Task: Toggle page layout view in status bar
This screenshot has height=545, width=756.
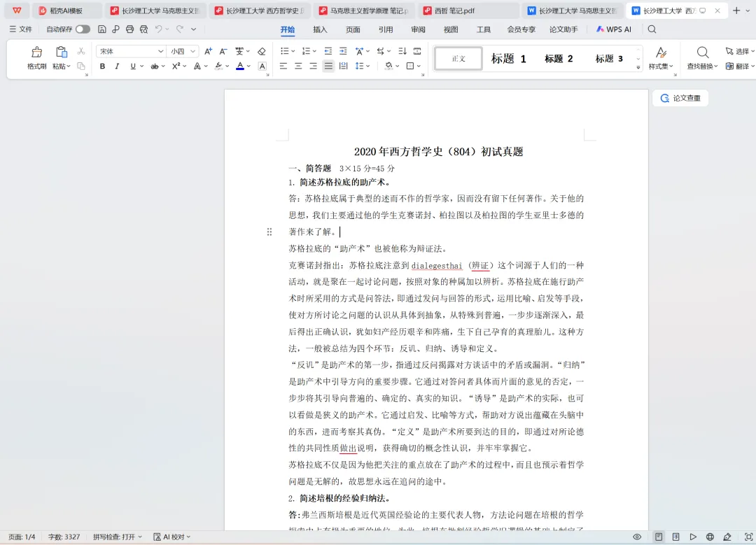Action: (659, 537)
